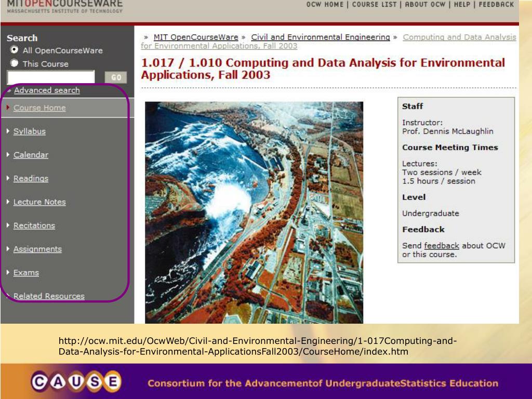Click the red arrow beside Course Home
This screenshot has height=399, width=532.
pyautogui.click(x=8, y=108)
